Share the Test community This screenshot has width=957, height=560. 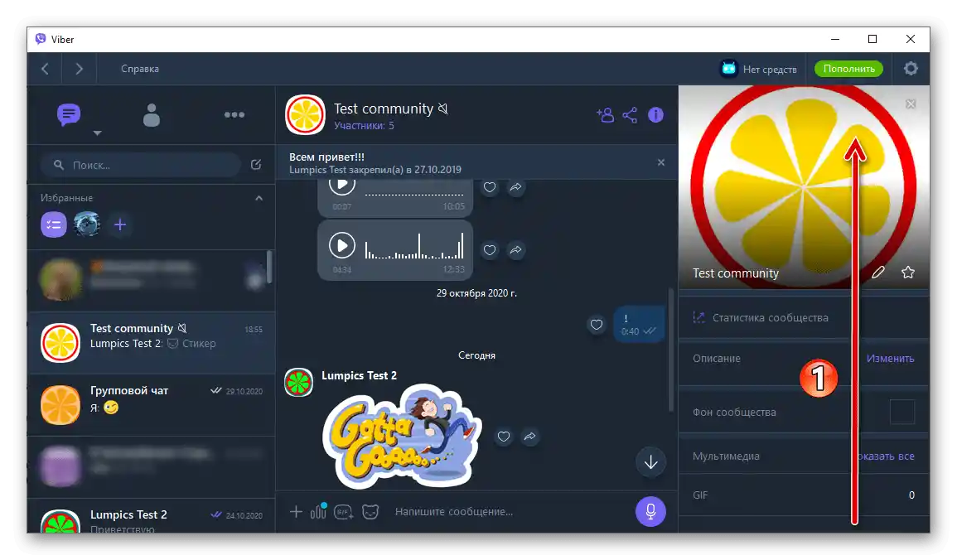[x=630, y=114]
